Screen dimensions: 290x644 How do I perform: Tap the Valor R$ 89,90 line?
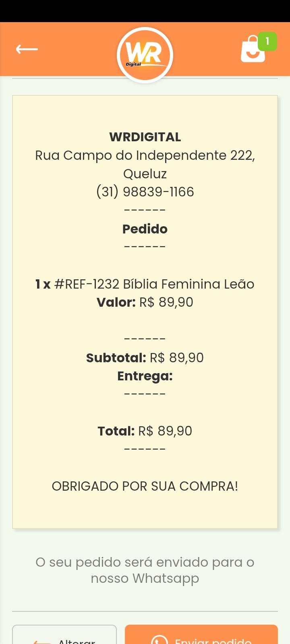pos(145,302)
